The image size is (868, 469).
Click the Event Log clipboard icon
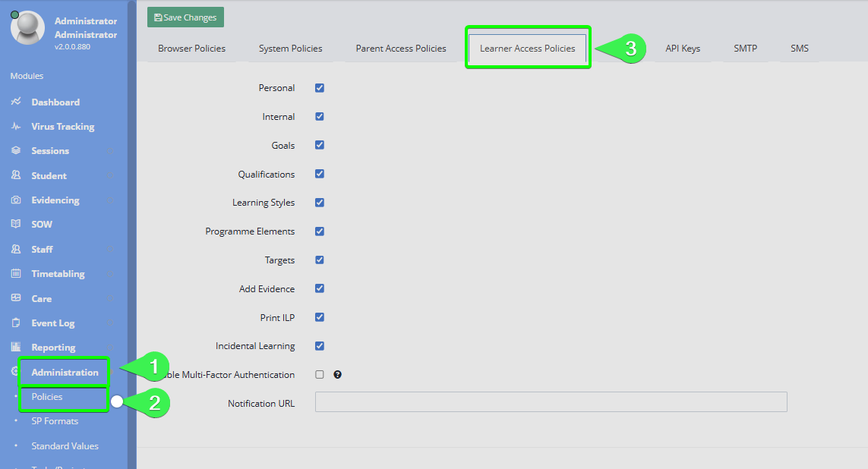coord(16,323)
